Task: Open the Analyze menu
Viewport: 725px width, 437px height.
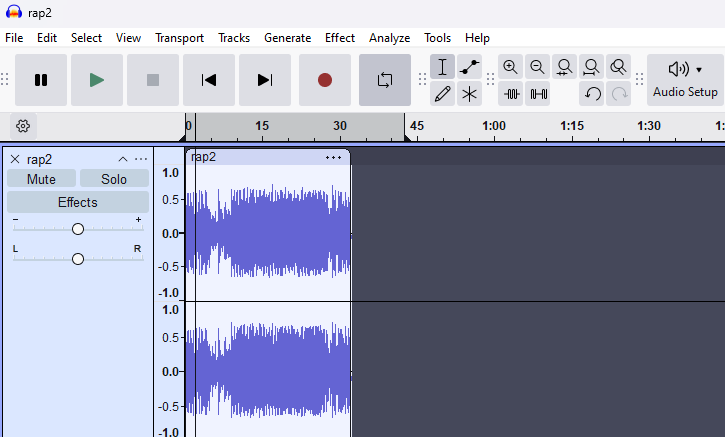Action: point(389,38)
